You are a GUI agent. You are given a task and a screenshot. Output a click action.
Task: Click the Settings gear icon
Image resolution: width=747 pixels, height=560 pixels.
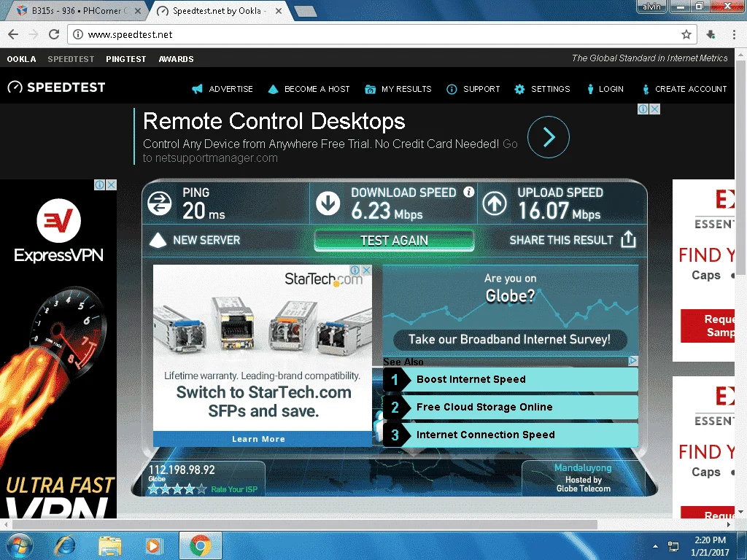[519, 89]
